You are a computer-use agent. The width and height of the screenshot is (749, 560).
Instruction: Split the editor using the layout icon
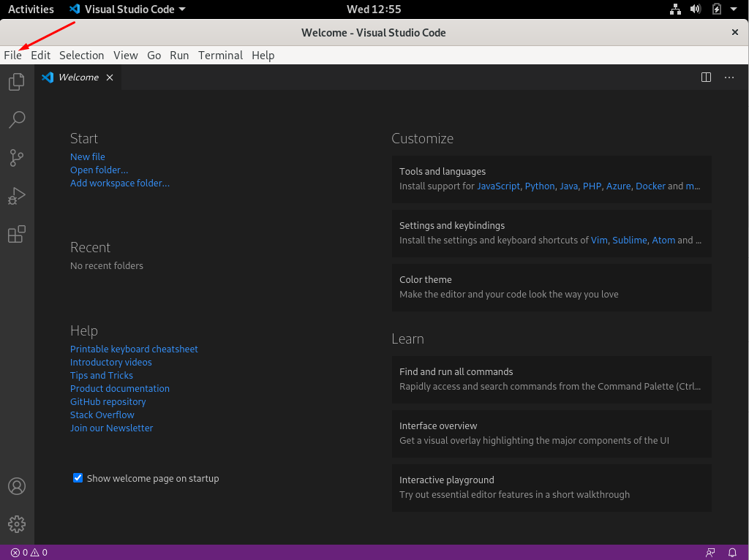[705, 77]
